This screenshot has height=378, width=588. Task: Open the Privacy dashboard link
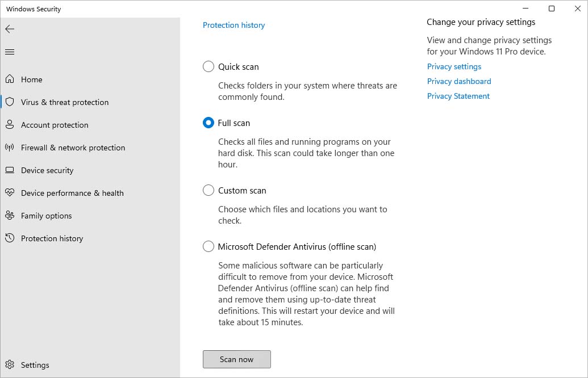[459, 81]
